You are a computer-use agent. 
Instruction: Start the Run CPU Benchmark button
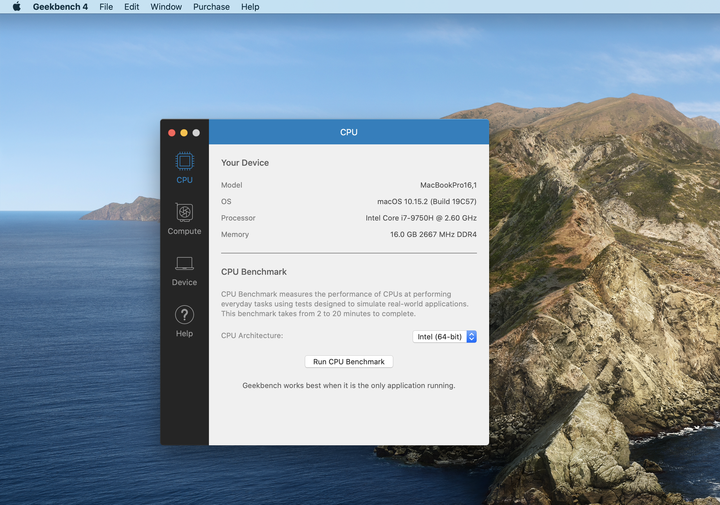349,362
